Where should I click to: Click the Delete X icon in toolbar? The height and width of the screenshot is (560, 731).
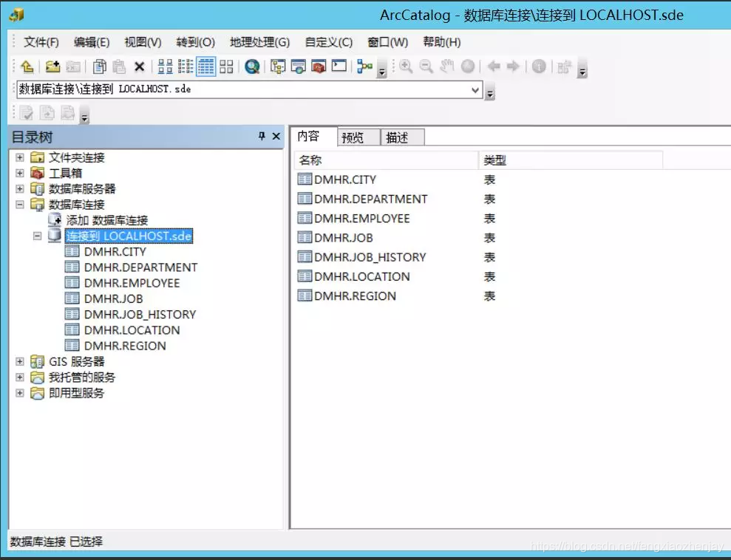click(139, 67)
